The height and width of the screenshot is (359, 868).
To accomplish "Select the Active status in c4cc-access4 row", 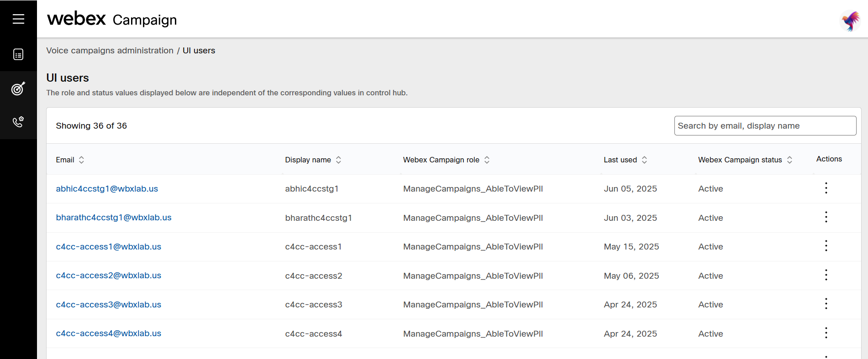I will pos(710,334).
